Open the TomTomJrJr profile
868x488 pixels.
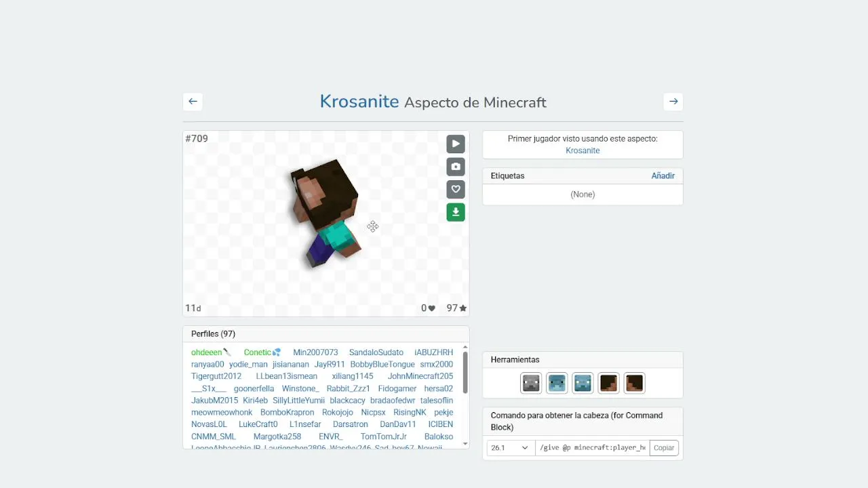384,436
